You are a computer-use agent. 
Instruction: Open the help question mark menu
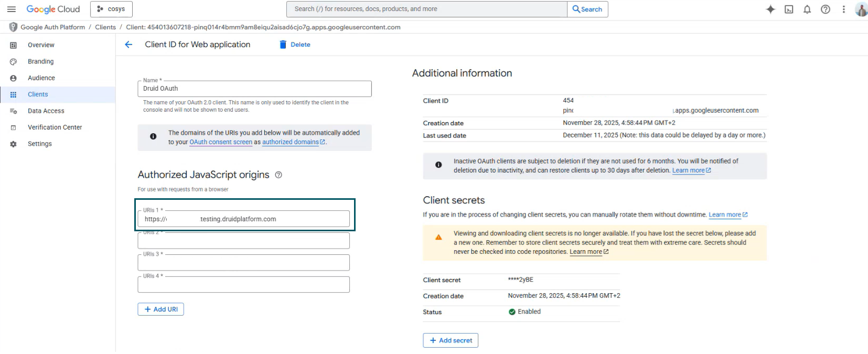[826, 9]
